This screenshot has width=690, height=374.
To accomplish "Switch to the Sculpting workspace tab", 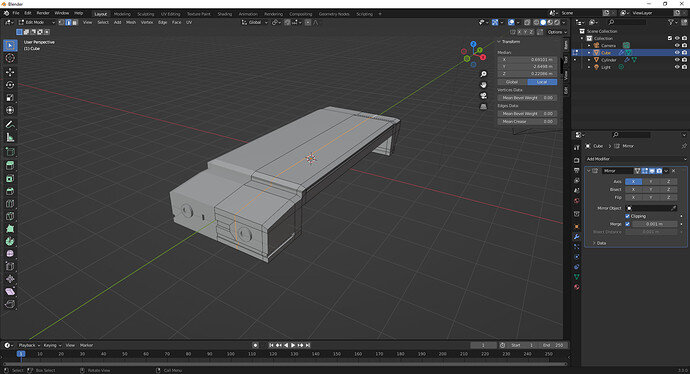I will [146, 14].
